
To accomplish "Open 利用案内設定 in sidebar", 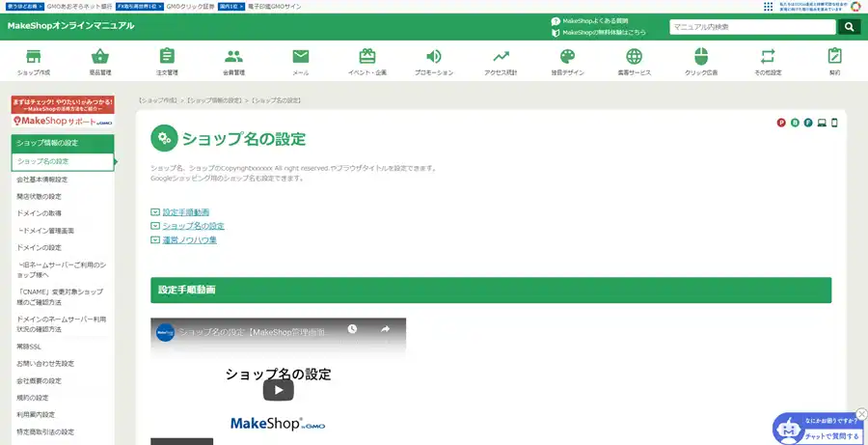I will 36,414.
